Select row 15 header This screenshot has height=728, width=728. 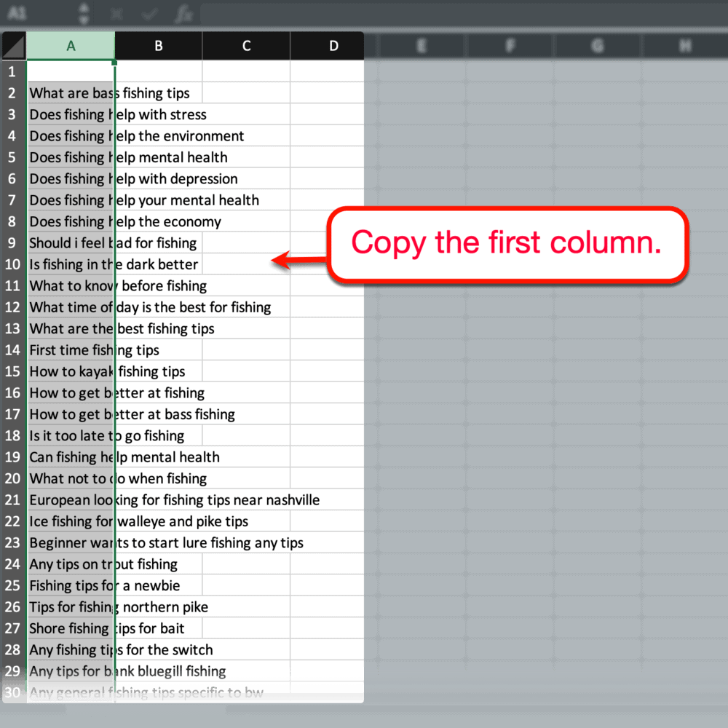(12, 371)
